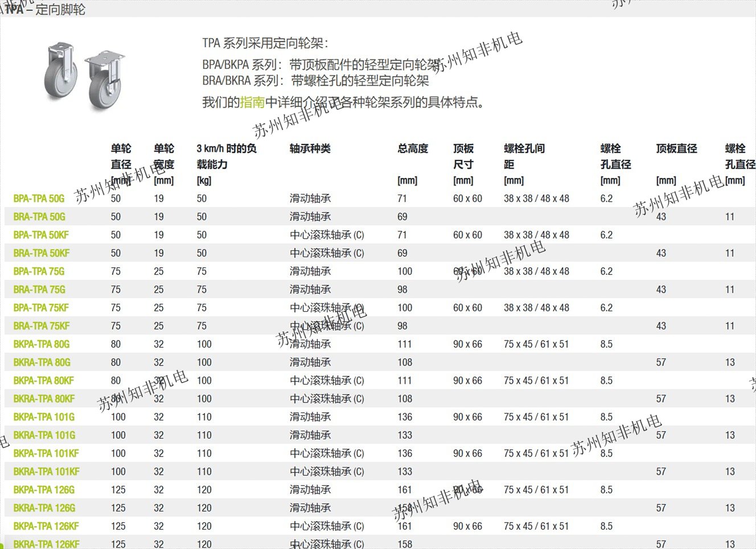Click the 轴承种类 column header
The height and width of the screenshot is (549, 756).
coord(310,148)
